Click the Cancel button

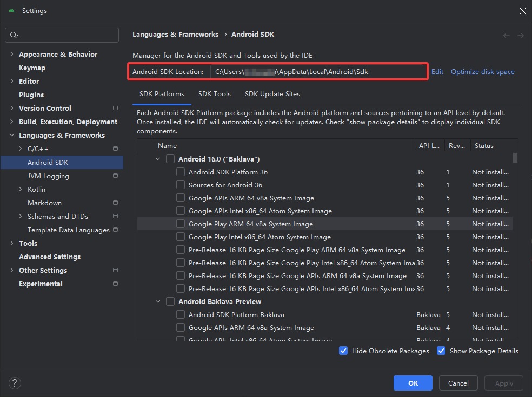point(458,383)
